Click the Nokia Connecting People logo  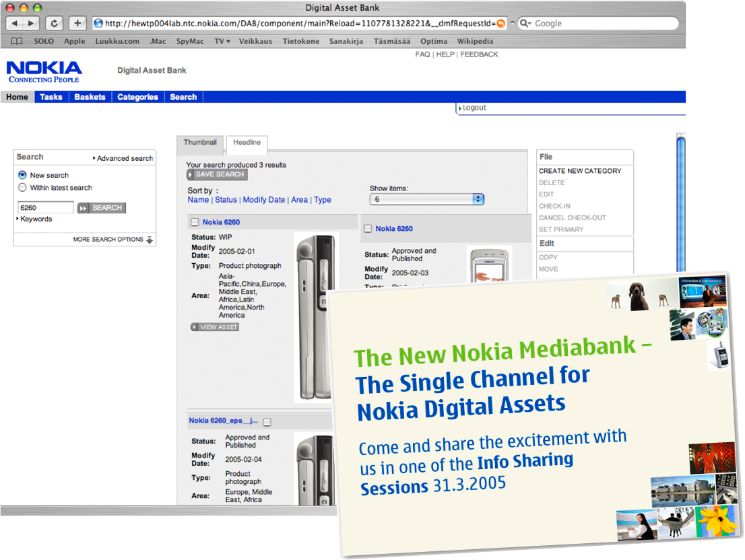[x=44, y=72]
